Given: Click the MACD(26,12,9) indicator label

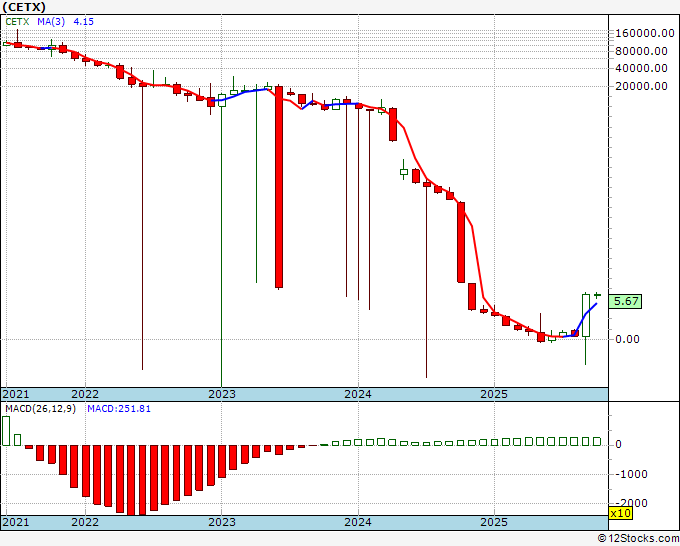Looking at the screenshot, I should click(40, 409).
